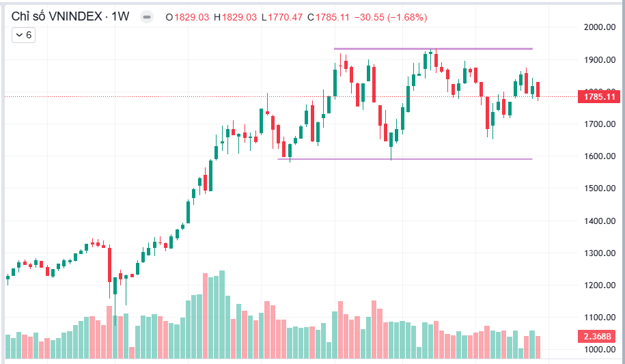Screen dimensions: 625x364
Task: Click the grey pill icon beside 1W
Action: (147, 17)
